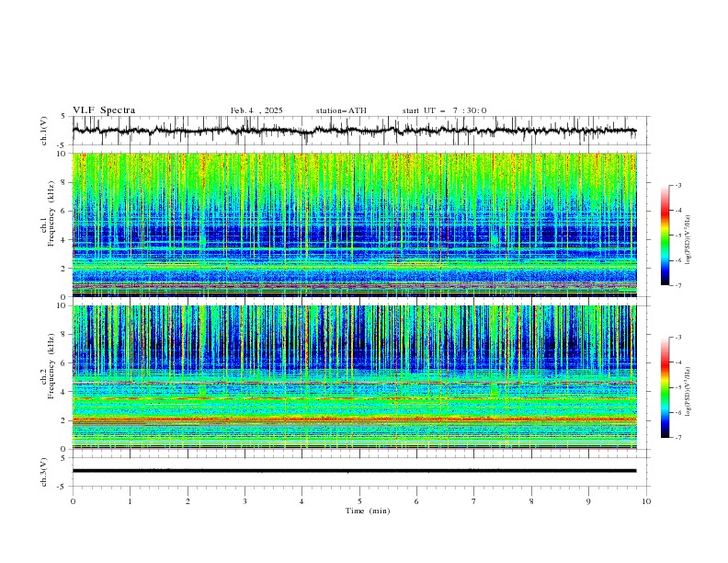Image resolution: width=728 pixels, height=563 pixels.
Task: Click the "-3" tick on ch.2 colorbar
Action: (x=678, y=338)
